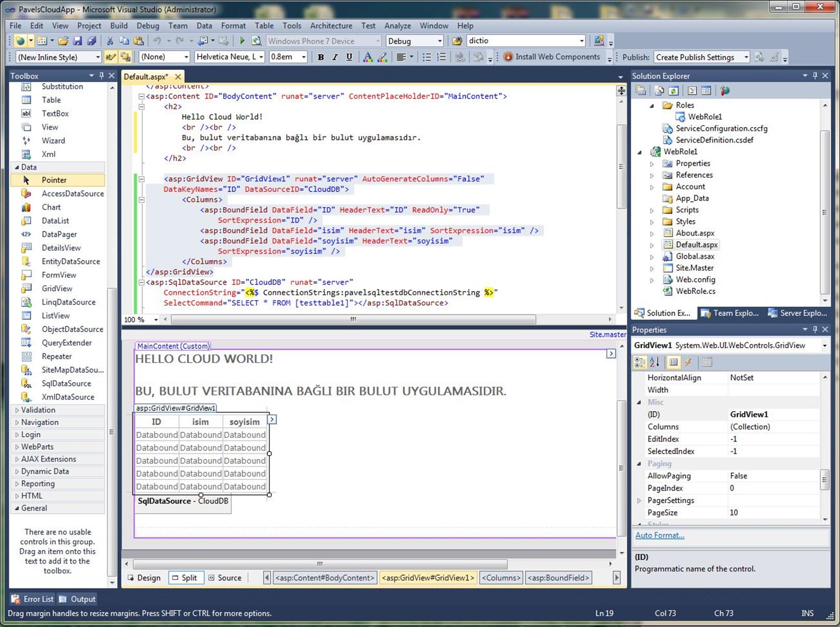Image resolution: width=840 pixels, height=627 pixels.
Task: Open the Architecture menu
Action: pyautogui.click(x=331, y=25)
